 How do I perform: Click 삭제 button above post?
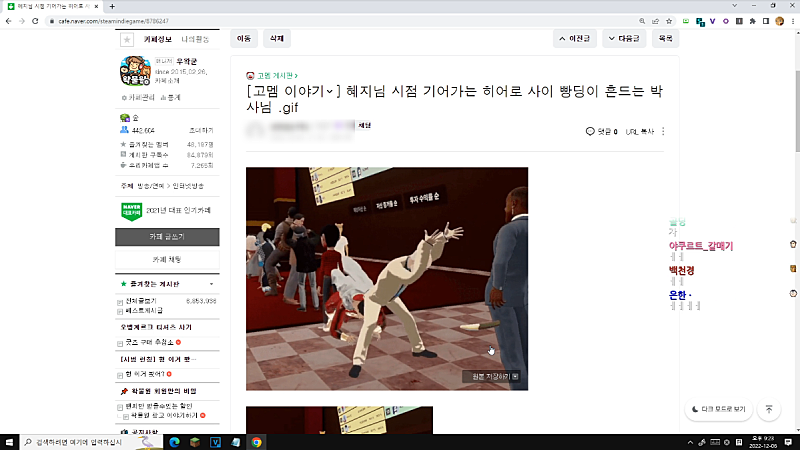pos(277,38)
